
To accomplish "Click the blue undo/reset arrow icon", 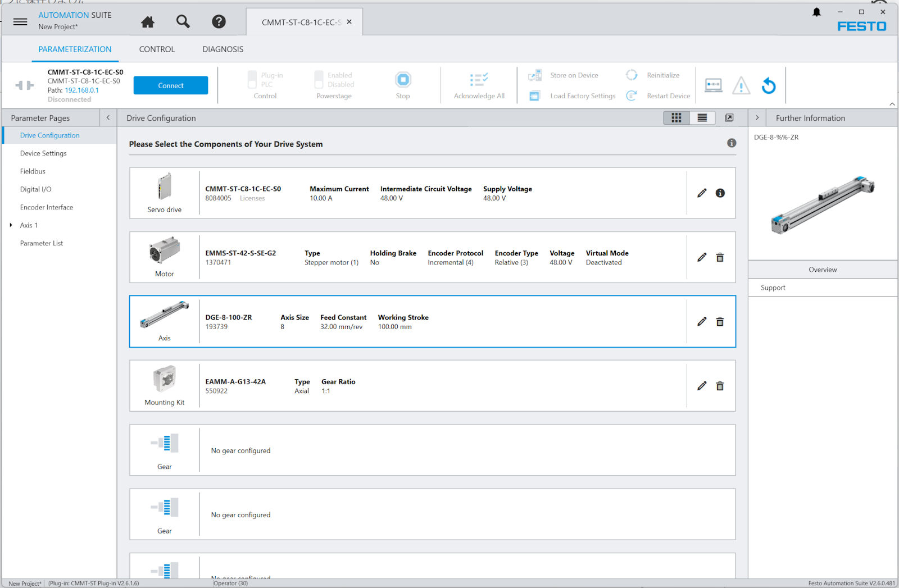I will click(769, 85).
